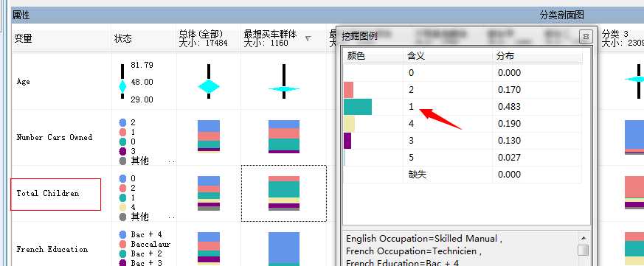Click the Age state diamond icon in 状态 column
The image size is (644, 266).
click(122, 87)
